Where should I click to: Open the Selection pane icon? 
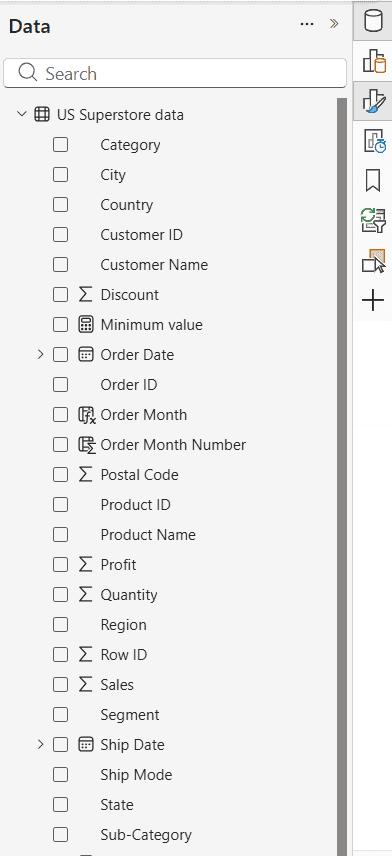[373, 260]
